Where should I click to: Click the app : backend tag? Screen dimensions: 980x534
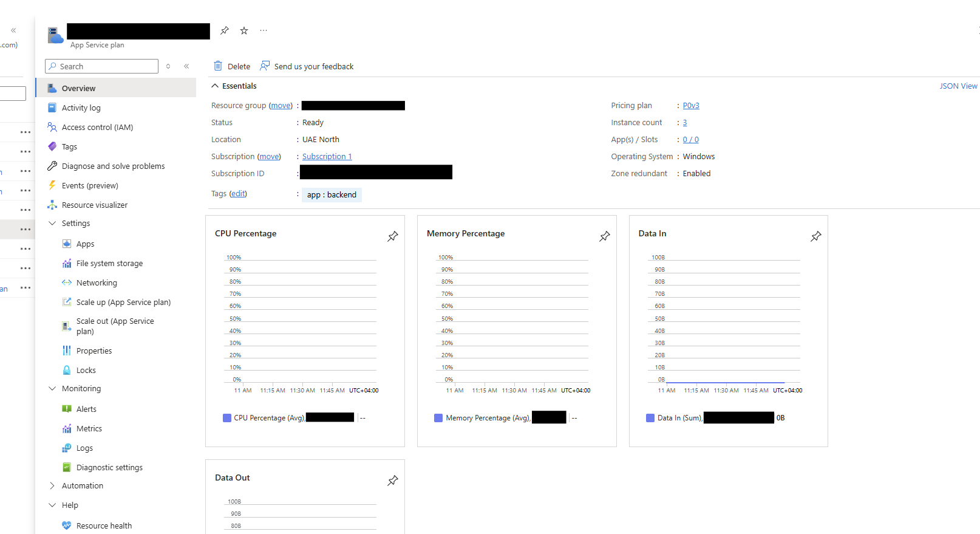coord(332,194)
